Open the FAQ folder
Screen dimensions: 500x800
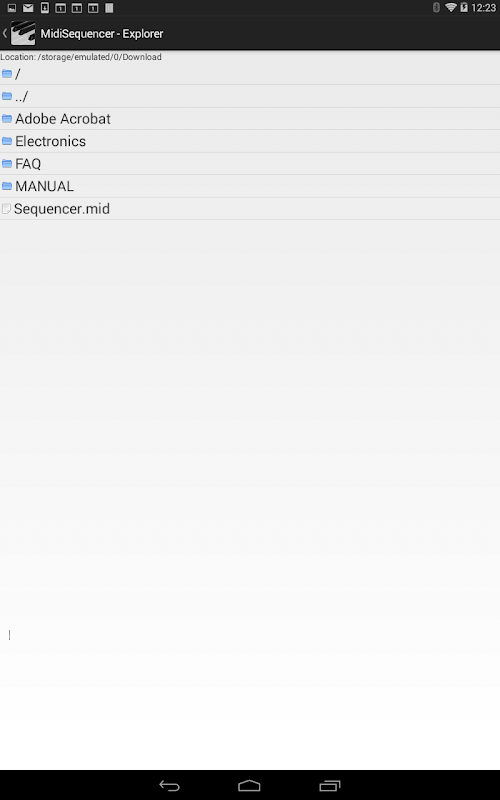[x=250, y=164]
